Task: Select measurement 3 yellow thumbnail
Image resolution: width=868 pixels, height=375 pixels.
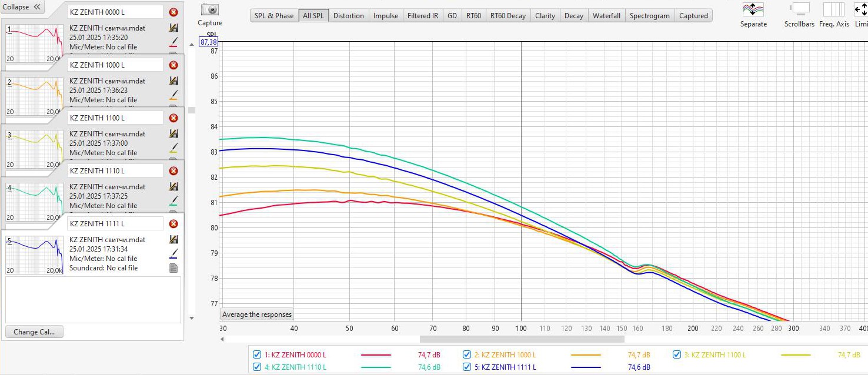Action: tap(34, 149)
